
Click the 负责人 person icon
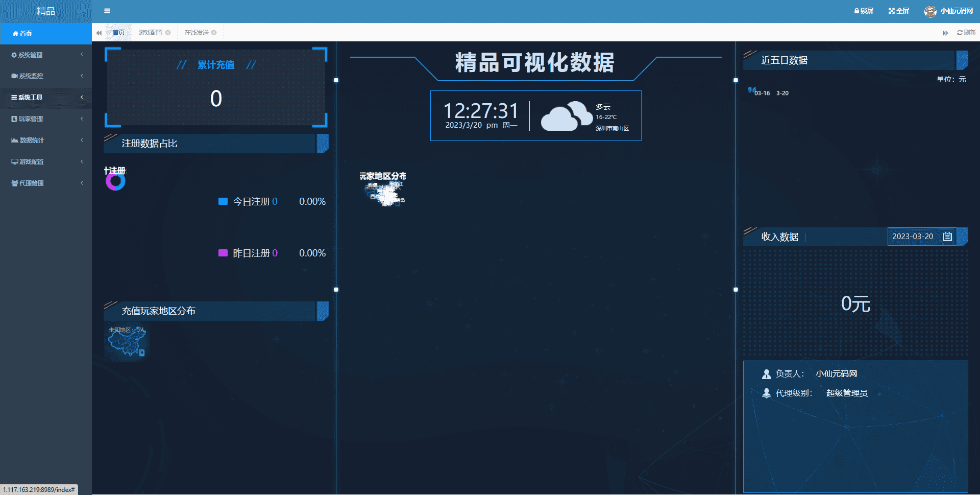pos(766,374)
